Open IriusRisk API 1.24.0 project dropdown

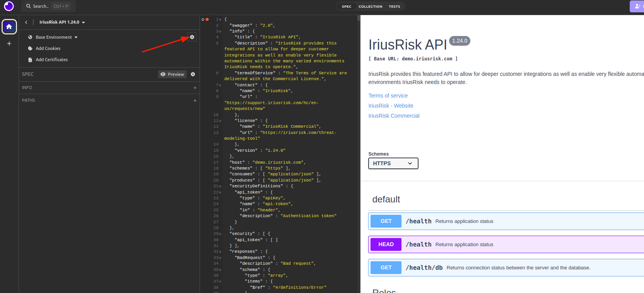coord(62,22)
